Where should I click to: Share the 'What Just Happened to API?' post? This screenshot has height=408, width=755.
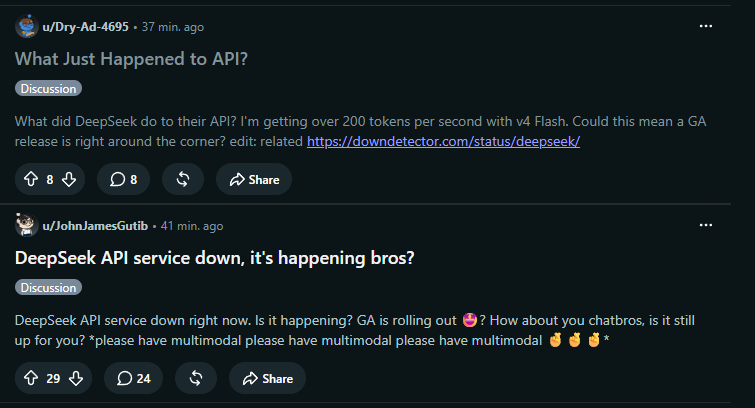[254, 179]
